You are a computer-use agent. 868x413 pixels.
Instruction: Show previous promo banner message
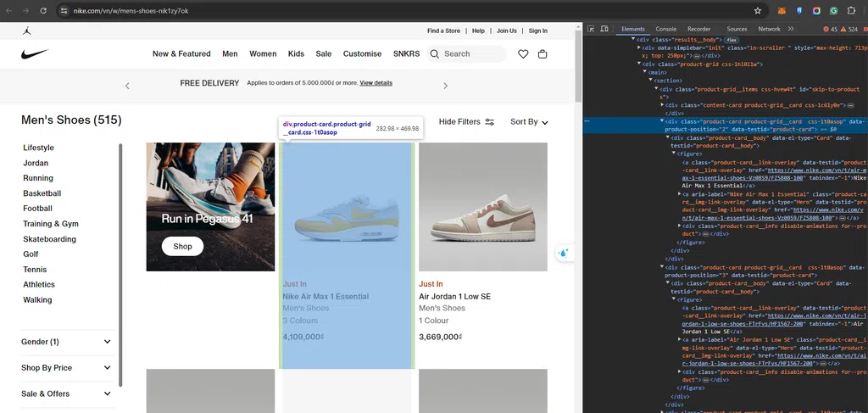click(127, 86)
